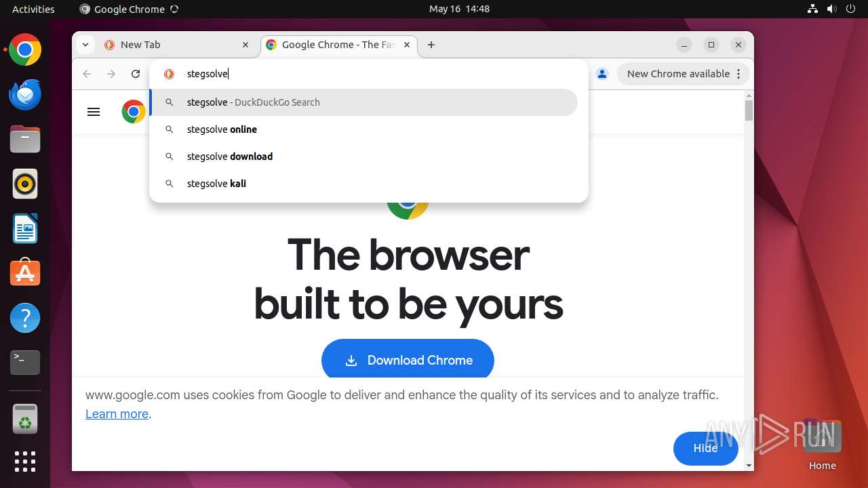
Task: Reload the current page
Action: point(136,74)
